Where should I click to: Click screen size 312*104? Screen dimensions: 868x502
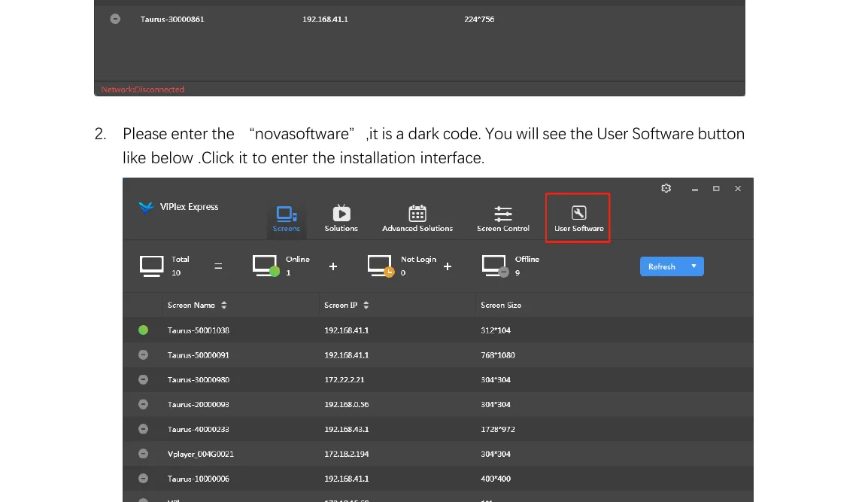[496, 330]
